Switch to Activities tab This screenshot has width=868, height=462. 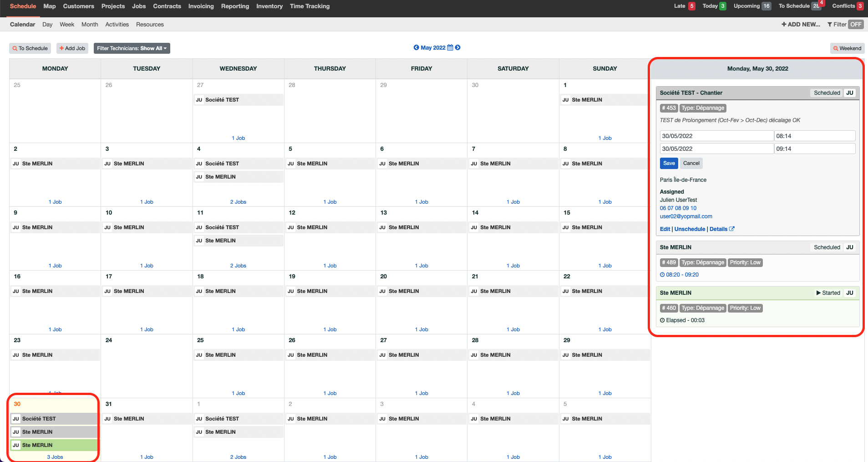pyautogui.click(x=117, y=25)
